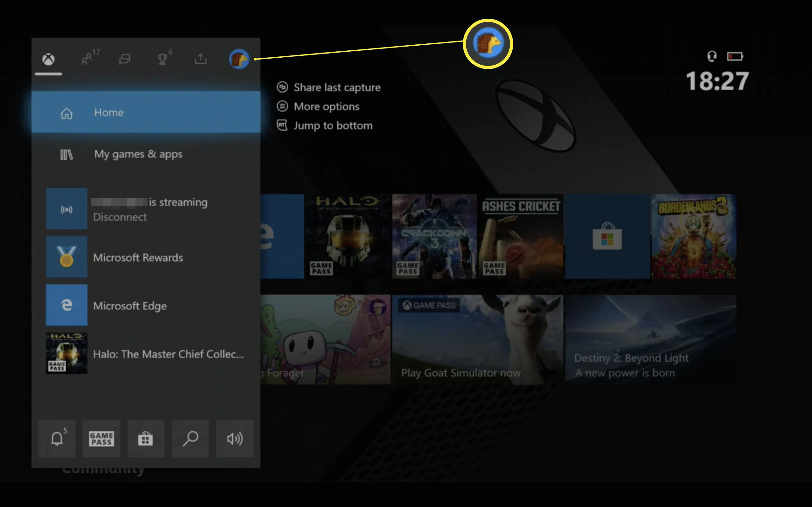
Task: Expand More options menu entry
Action: (325, 106)
